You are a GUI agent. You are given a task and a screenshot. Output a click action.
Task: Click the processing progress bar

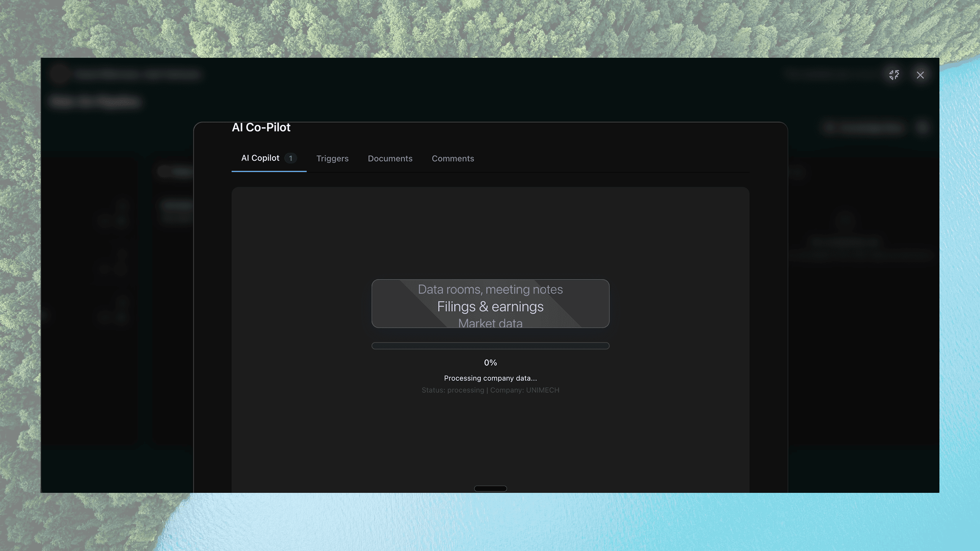(x=490, y=346)
